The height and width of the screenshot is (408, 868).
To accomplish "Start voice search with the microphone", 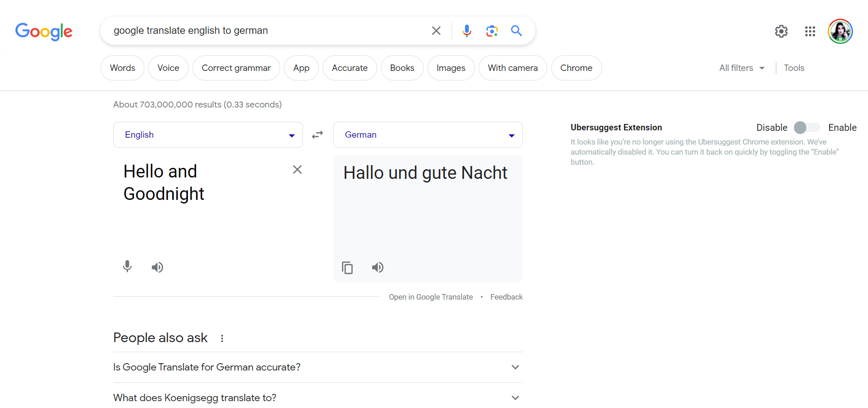I will click(467, 31).
